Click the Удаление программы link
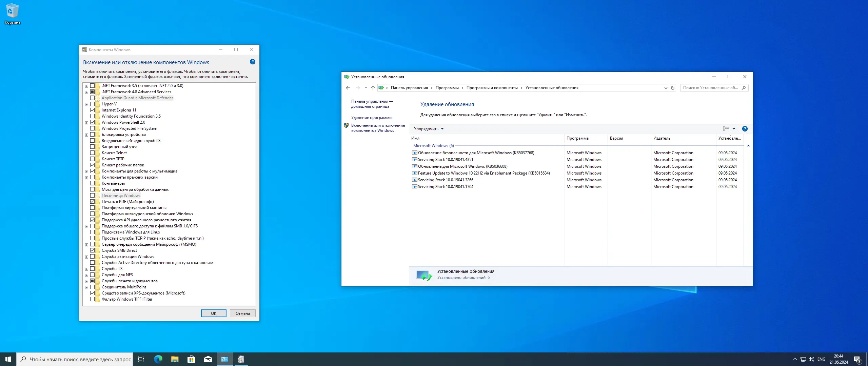868x366 pixels. coord(372,118)
